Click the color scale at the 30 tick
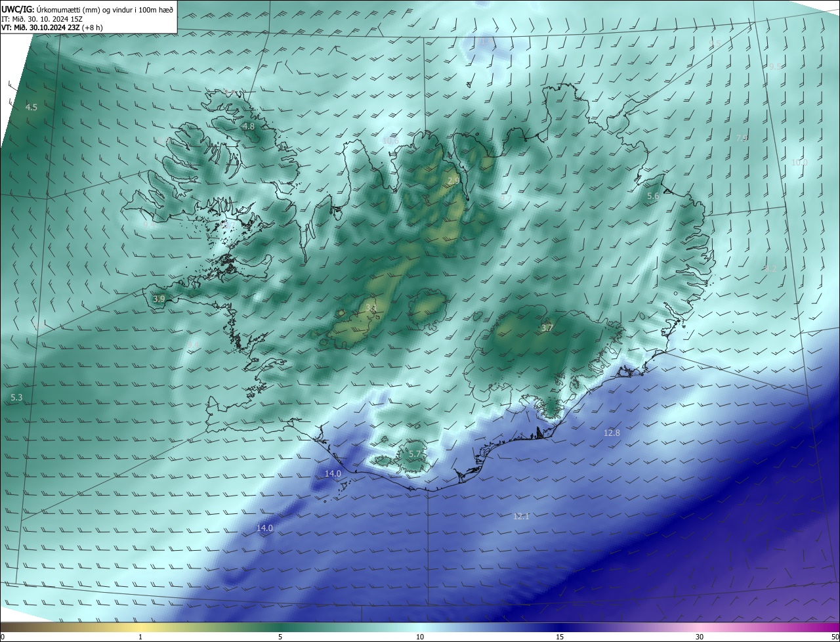 pyautogui.click(x=700, y=637)
